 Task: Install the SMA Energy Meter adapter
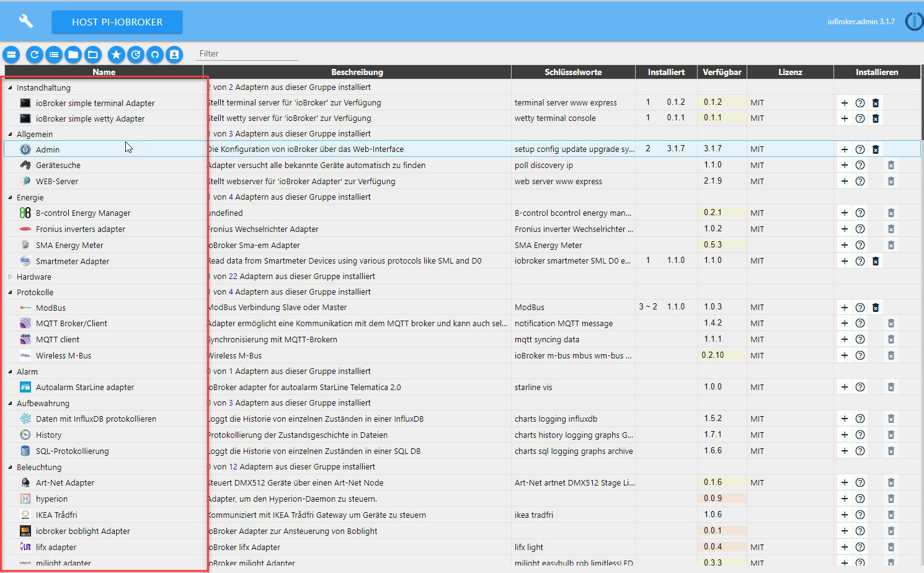[844, 245]
